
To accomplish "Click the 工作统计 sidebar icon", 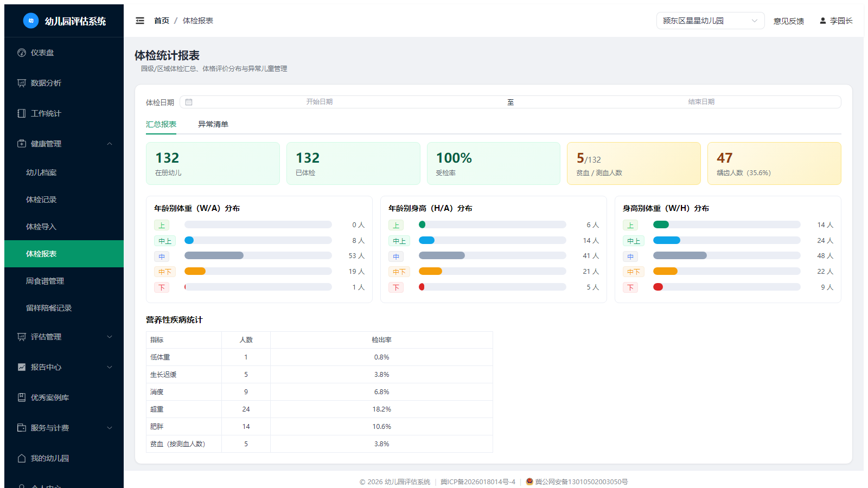I will [22, 113].
